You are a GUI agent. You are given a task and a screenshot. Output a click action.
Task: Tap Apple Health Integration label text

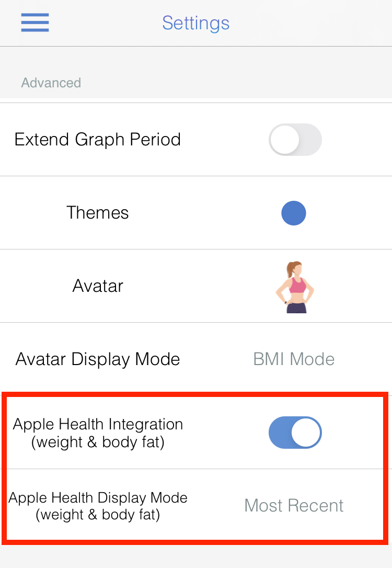[98, 433]
